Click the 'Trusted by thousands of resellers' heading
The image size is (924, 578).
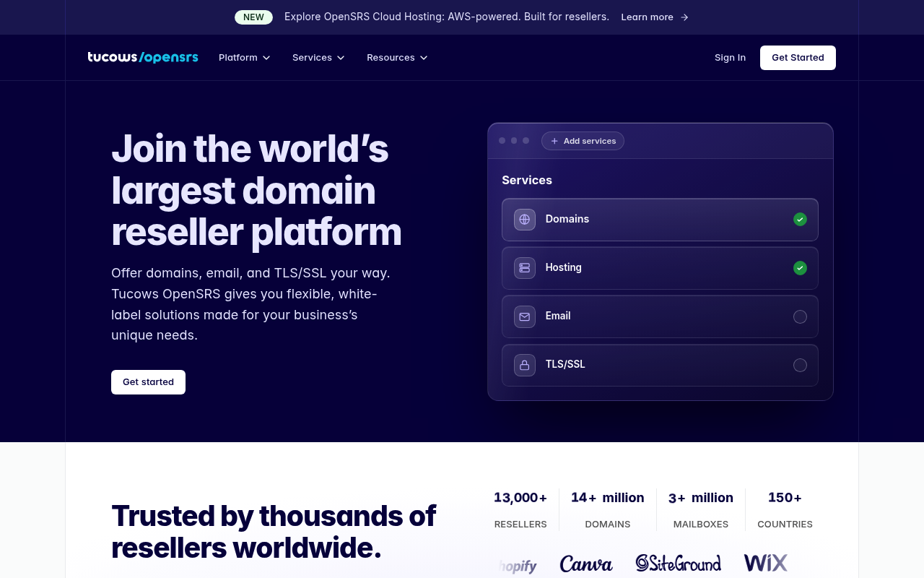(274, 532)
